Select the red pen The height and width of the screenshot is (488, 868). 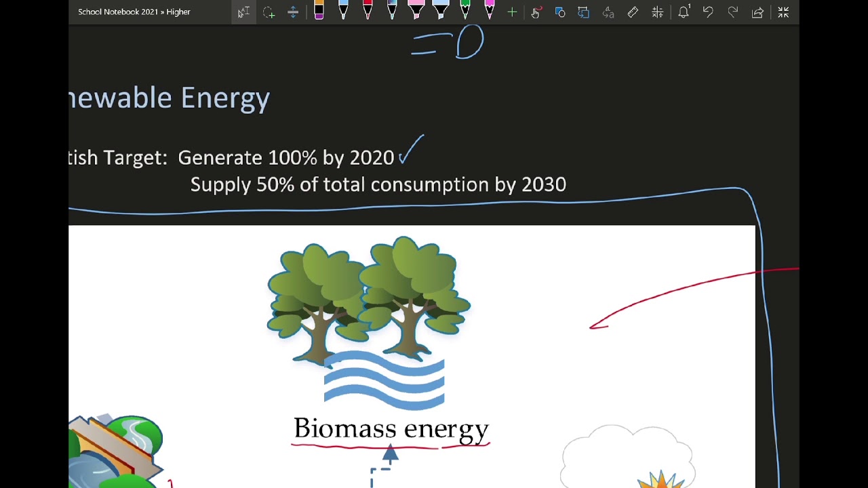pos(368,11)
